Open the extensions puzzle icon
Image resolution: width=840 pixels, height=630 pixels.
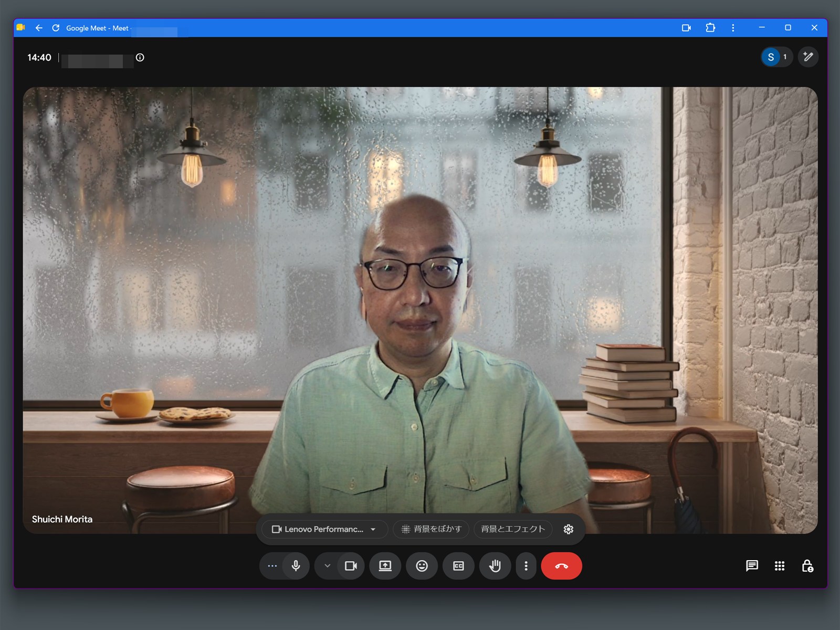point(710,28)
